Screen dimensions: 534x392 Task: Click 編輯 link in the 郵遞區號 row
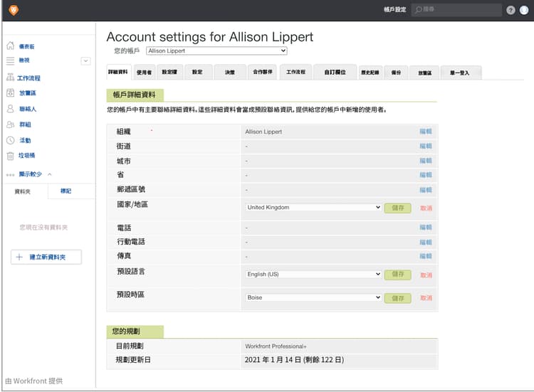(425, 190)
